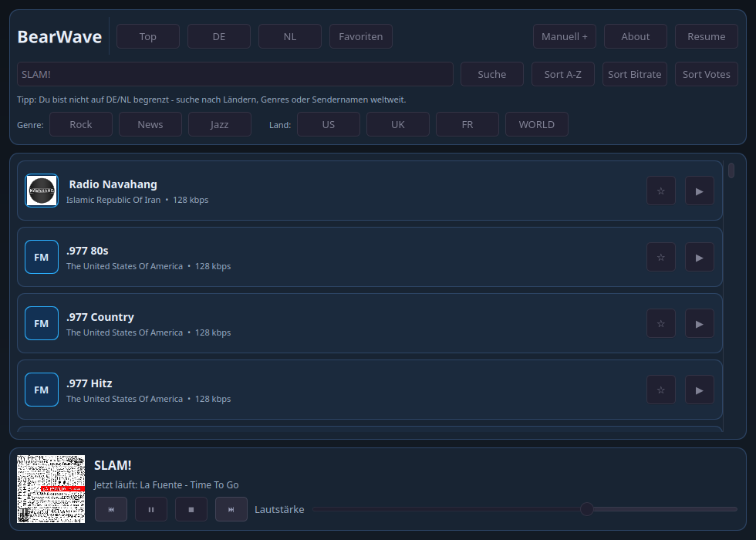Open the Top stations tab
Screen dimensions: 756x540
click(148, 37)
